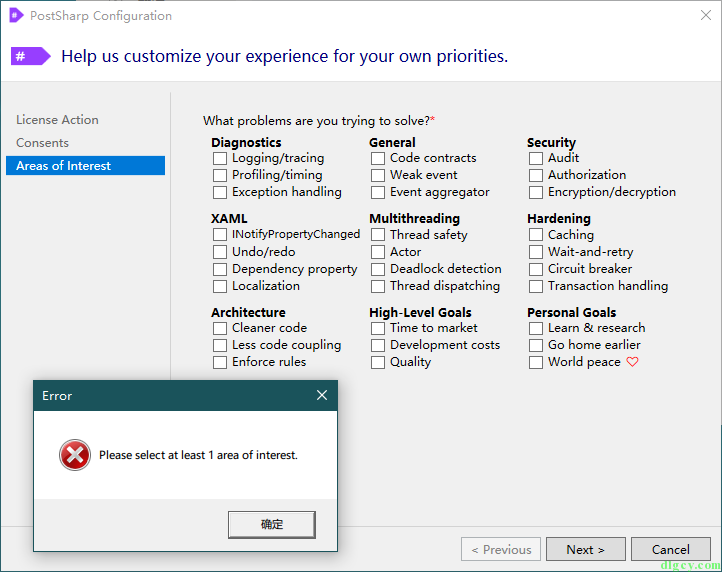
Task: Click the Multithreading group heading
Action: pos(414,218)
